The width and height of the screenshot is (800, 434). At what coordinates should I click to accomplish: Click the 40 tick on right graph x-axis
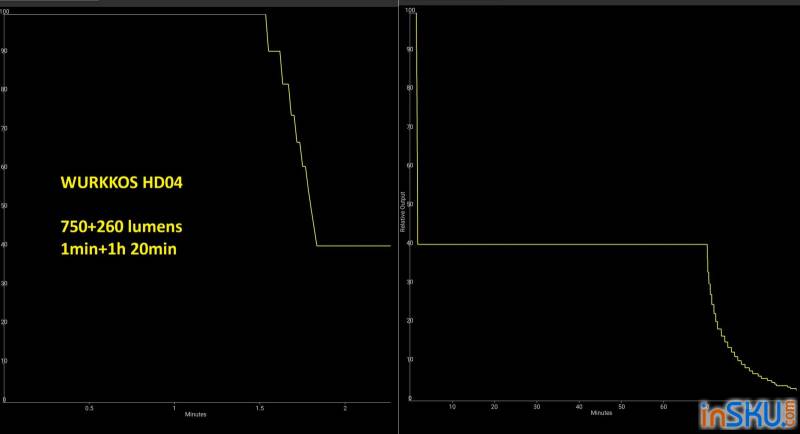[x=579, y=406]
